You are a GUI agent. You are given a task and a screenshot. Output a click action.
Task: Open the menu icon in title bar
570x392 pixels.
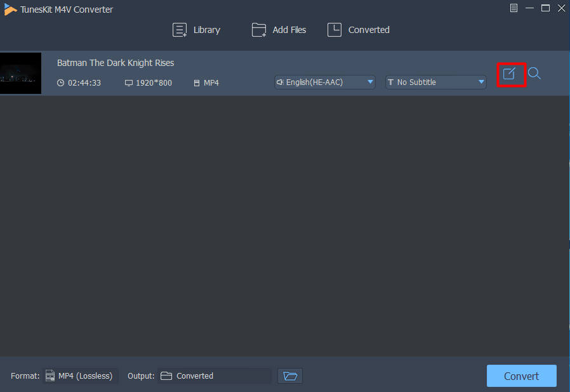click(514, 8)
